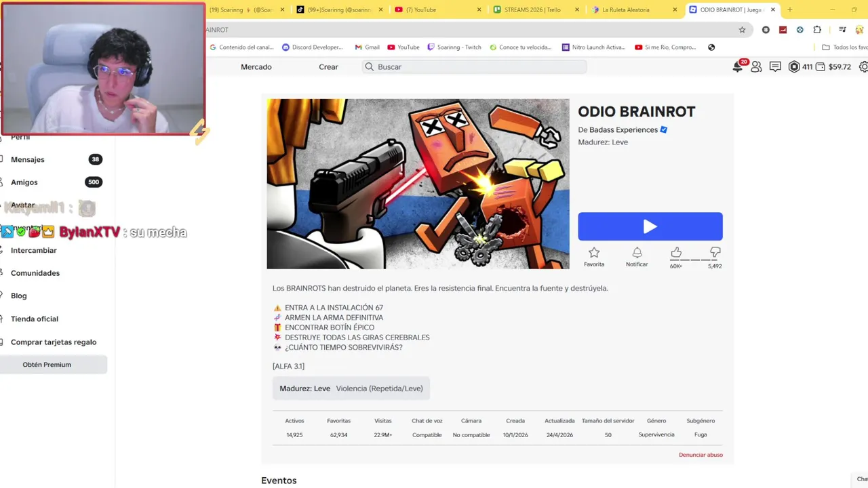Switch to the (99+) Soarinng TikTok tab
The image size is (868, 488).
340,9
